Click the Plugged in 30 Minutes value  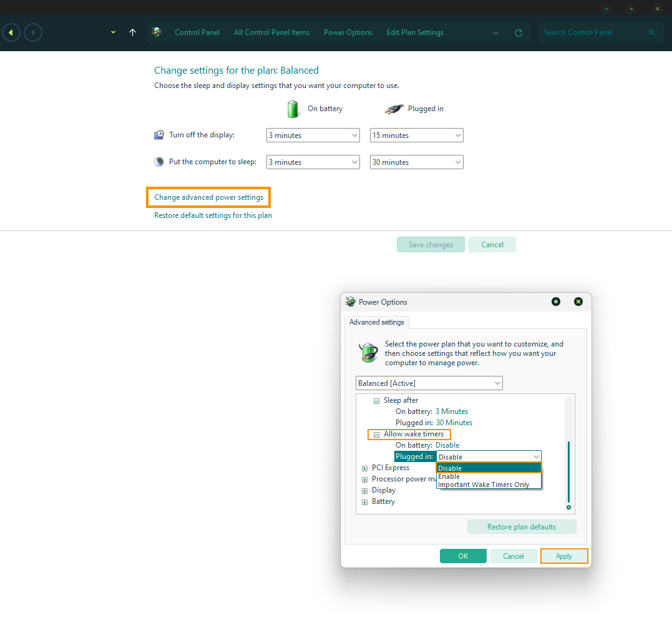coord(454,423)
